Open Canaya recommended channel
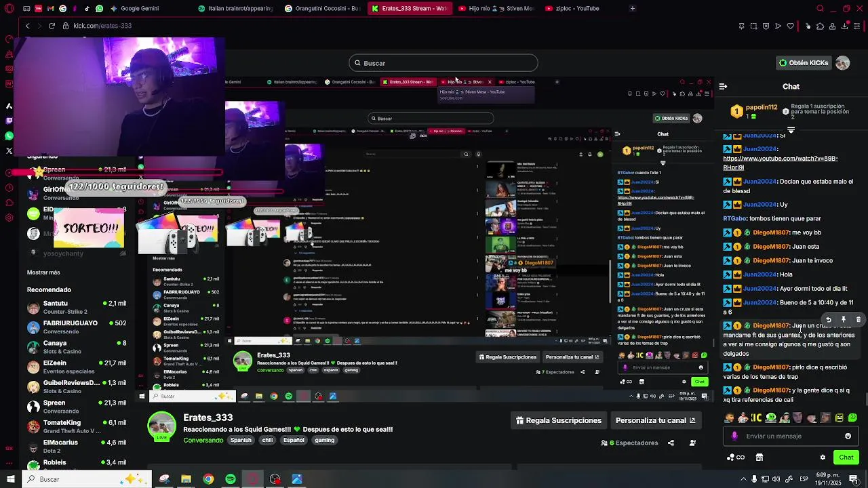Screen dimensions: 868x488 (76, 347)
